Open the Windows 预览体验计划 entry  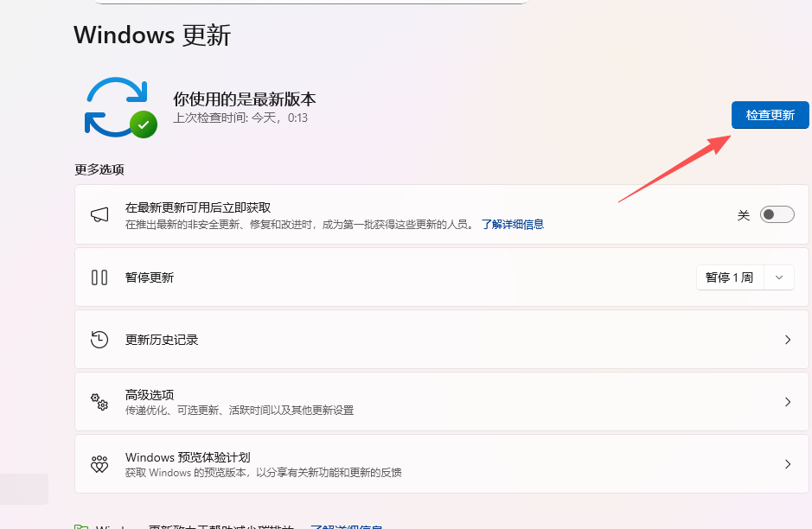click(x=188, y=457)
